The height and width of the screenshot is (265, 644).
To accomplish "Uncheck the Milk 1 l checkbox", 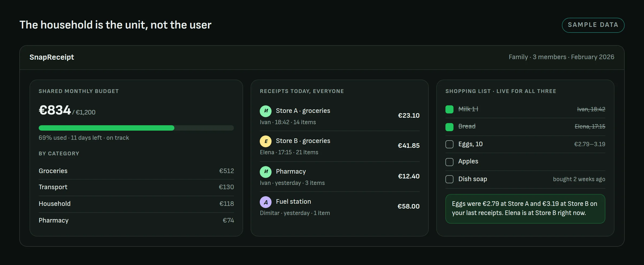I will coord(449,109).
